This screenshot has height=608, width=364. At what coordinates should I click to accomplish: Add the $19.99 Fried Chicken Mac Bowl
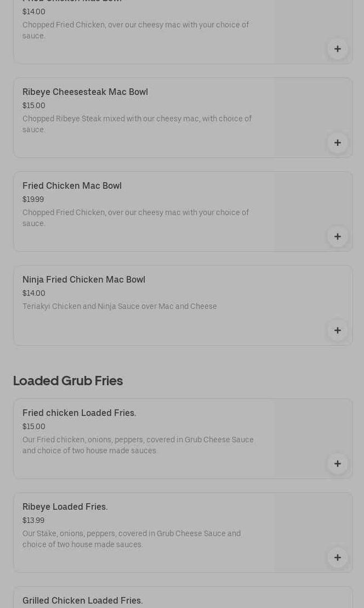click(337, 237)
